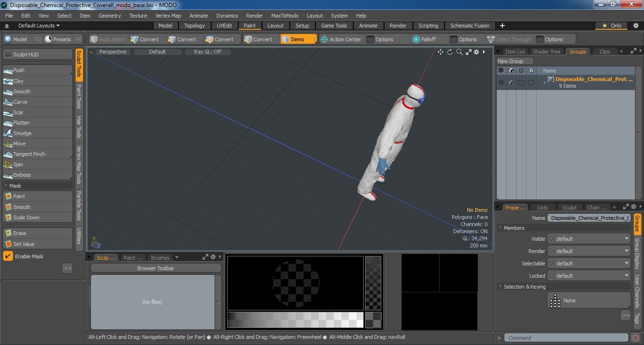Open the layout settings gear at top right
Image resolution: width=644 pixels, height=345 pixels.
pos(635,26)
